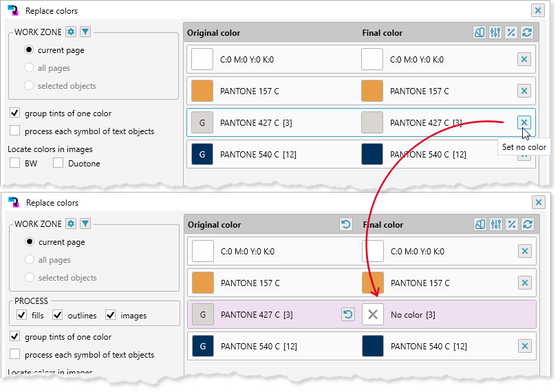Click navy PANTONE 540 C final swatch, upper dialog
Screen dimensions: 560x392
click(x=372, y=154)
